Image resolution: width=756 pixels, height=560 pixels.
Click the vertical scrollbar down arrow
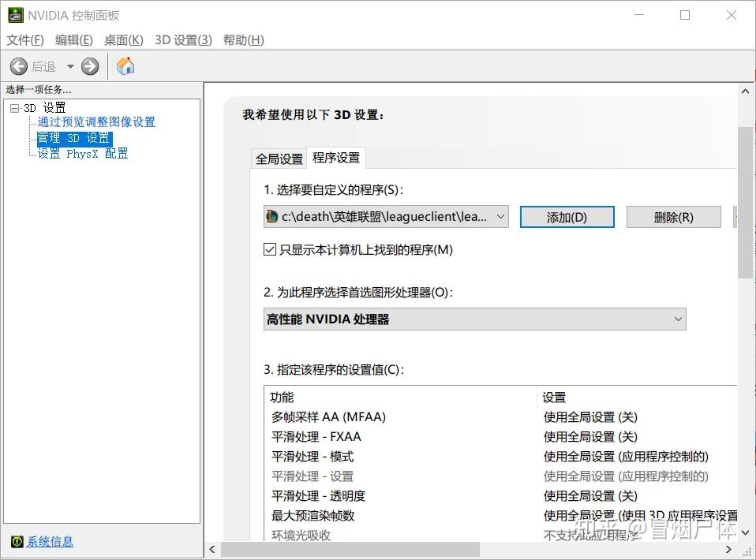(x=745, y=533)
